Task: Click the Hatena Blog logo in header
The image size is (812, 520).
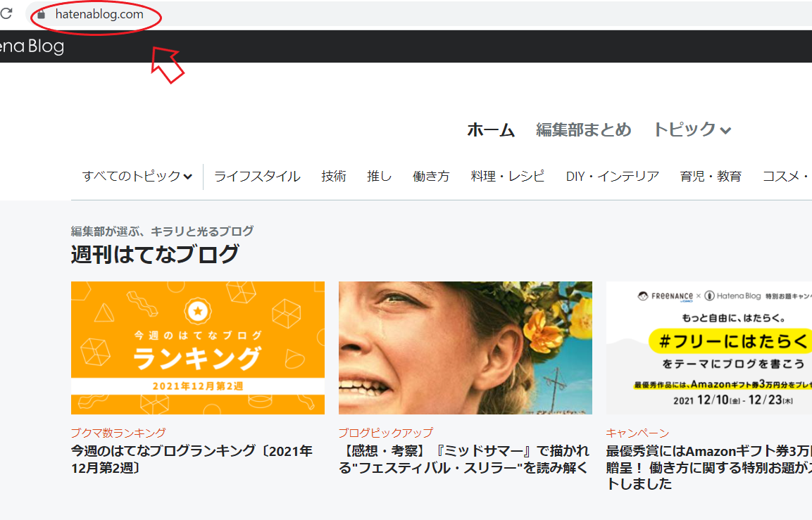Action: [32, 46]
